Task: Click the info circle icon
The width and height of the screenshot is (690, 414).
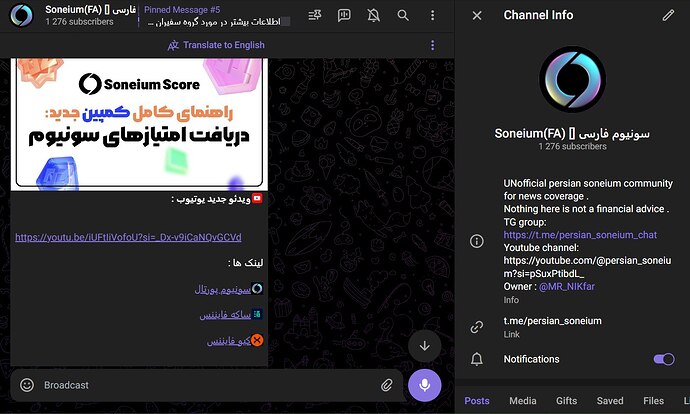Action: click(477, 241)
